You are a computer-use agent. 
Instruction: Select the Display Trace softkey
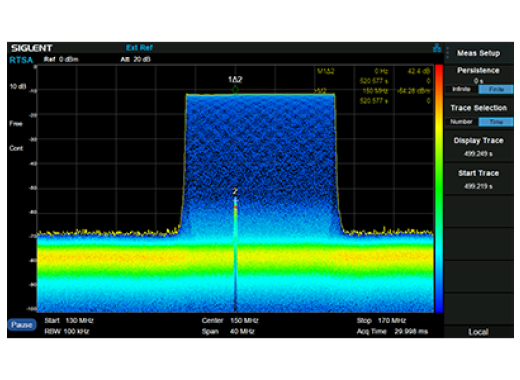(x=478, y=147)
